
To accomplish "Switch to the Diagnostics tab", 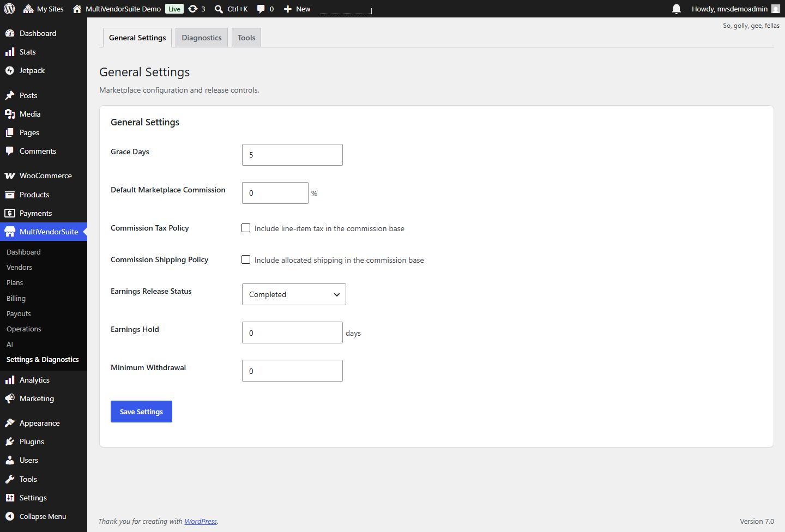I will click(x=202, y=38).
